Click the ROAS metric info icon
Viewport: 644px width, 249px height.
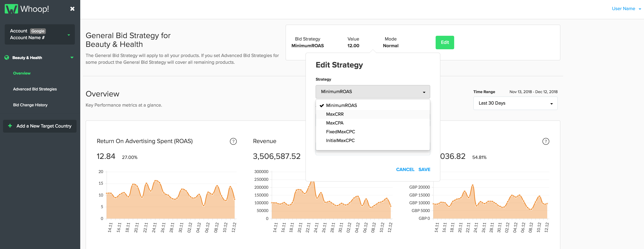pyautogui.click(x=233, y=141)
